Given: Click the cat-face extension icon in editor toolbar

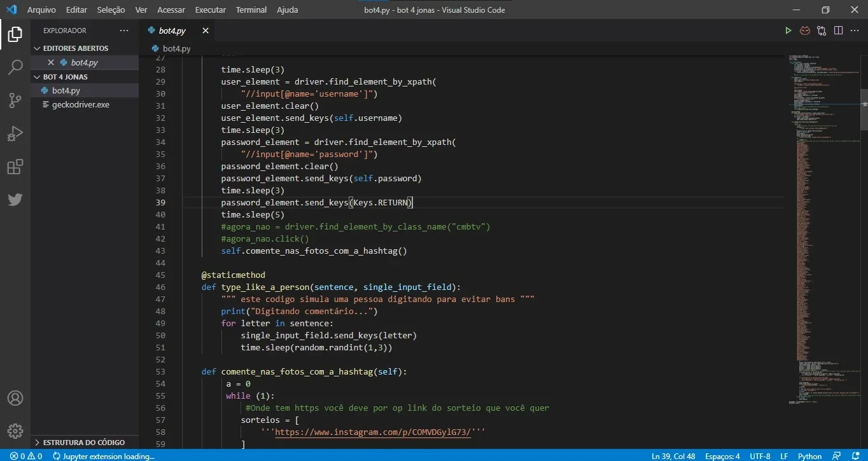Looking at the screenshot, I should (x=805, y=31).
